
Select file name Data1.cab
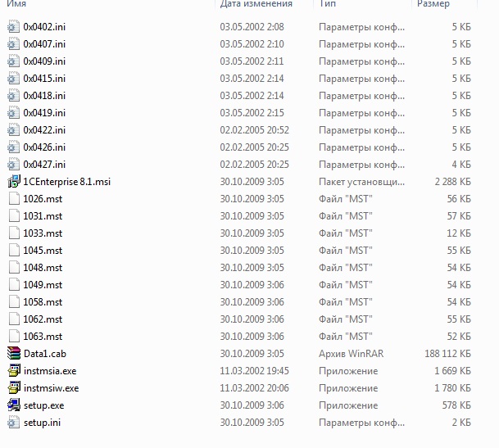(45, 354)
